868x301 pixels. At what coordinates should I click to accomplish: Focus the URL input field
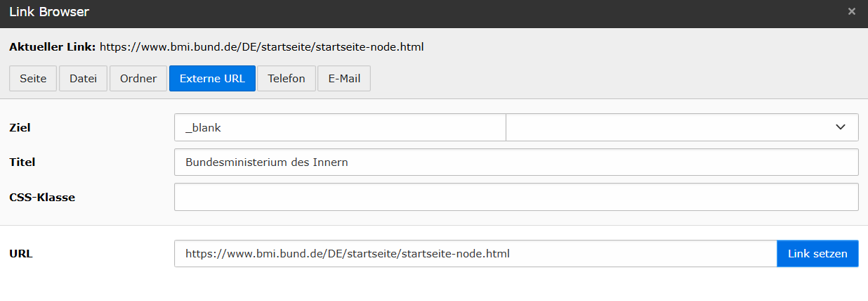click(475, 254)
